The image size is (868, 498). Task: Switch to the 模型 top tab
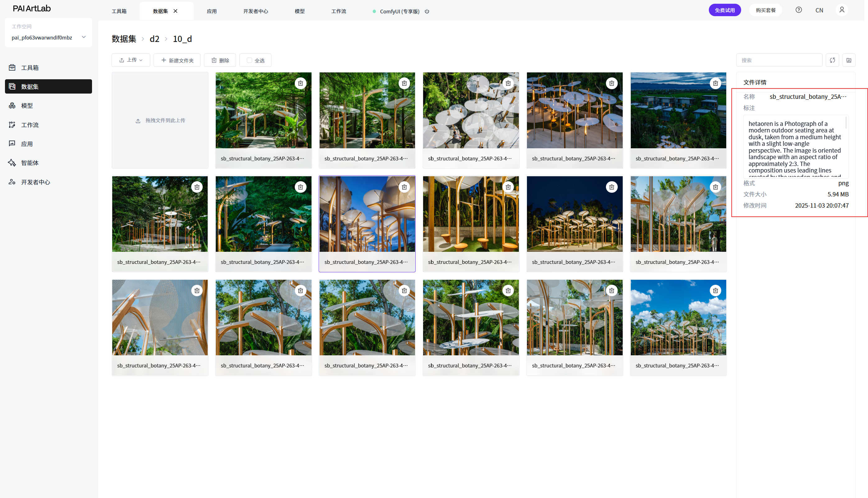(x=299, y=11)
